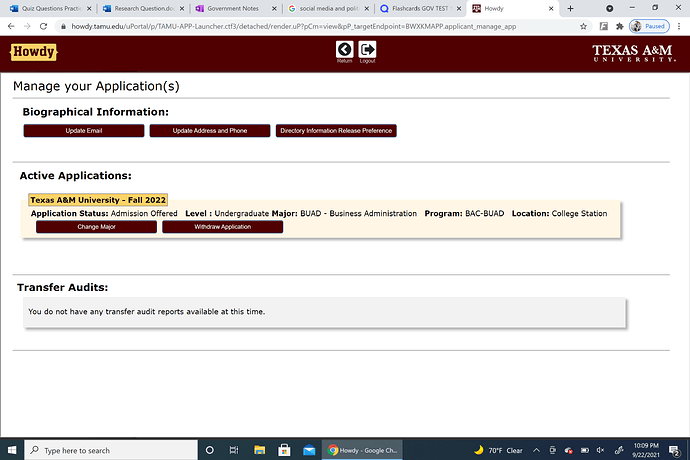Click the Texas A&M University - Fall 2022 label

pos(98,200)
